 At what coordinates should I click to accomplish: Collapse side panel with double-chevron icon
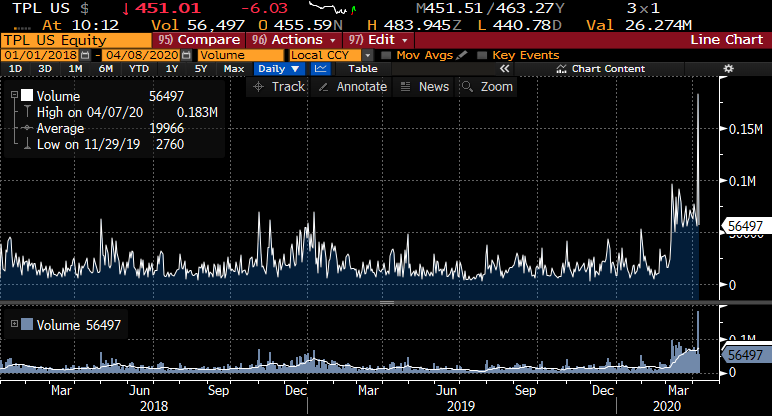pos(505,69)
